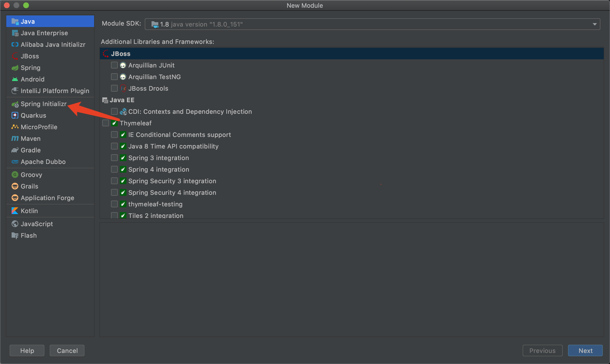This screenshot has width=610, height=364.
Task: Click the green Spring leaf icon
Action: (x=15, y=68)
